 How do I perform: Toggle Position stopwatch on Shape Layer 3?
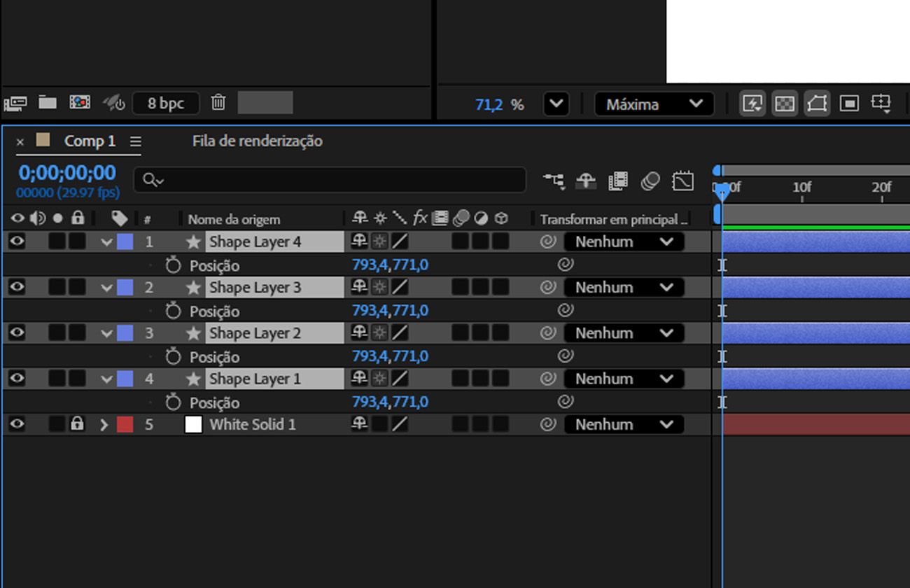click(173, 310)
